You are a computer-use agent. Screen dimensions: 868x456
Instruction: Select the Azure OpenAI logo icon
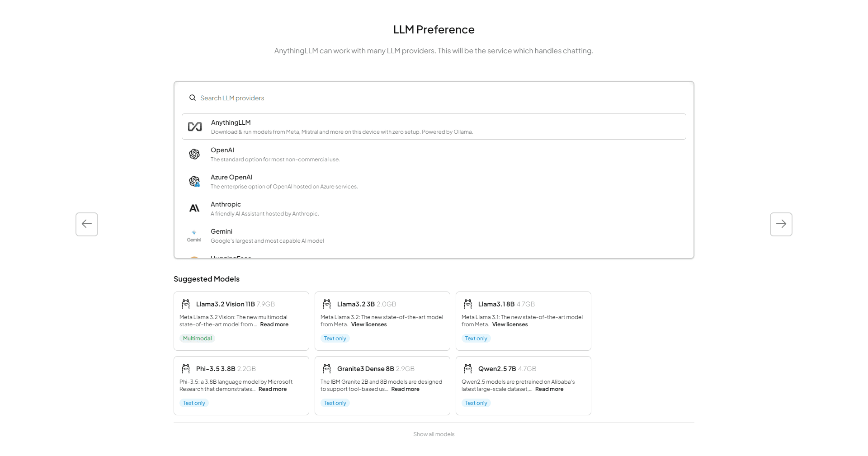point(194,181)
